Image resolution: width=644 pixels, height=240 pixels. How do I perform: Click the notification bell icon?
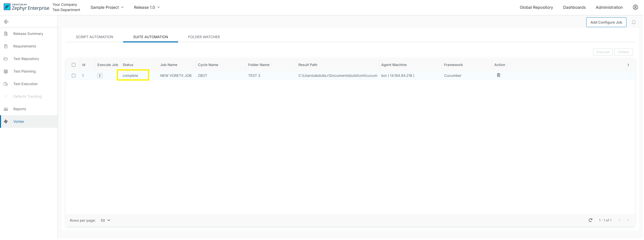[633, 22]
